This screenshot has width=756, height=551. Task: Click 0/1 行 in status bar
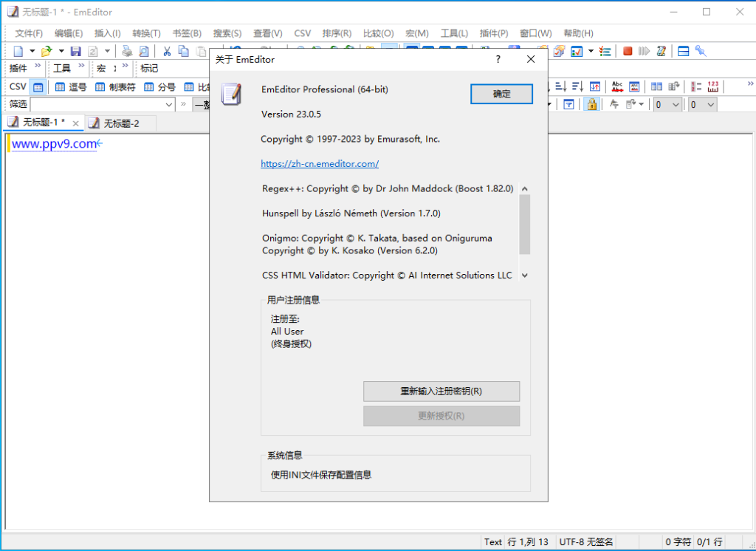[x=709, y=542]
